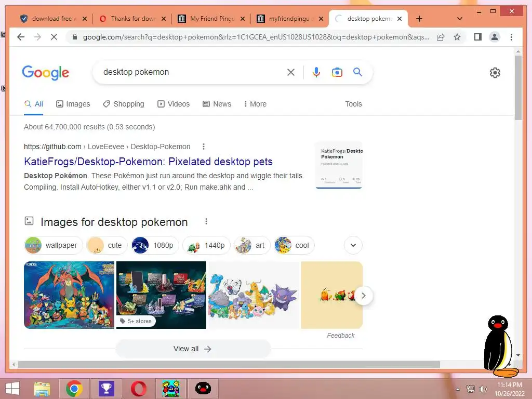Filter images by '1080p' chip
This screenshot has width=532, height=399.
coord(155,245)
